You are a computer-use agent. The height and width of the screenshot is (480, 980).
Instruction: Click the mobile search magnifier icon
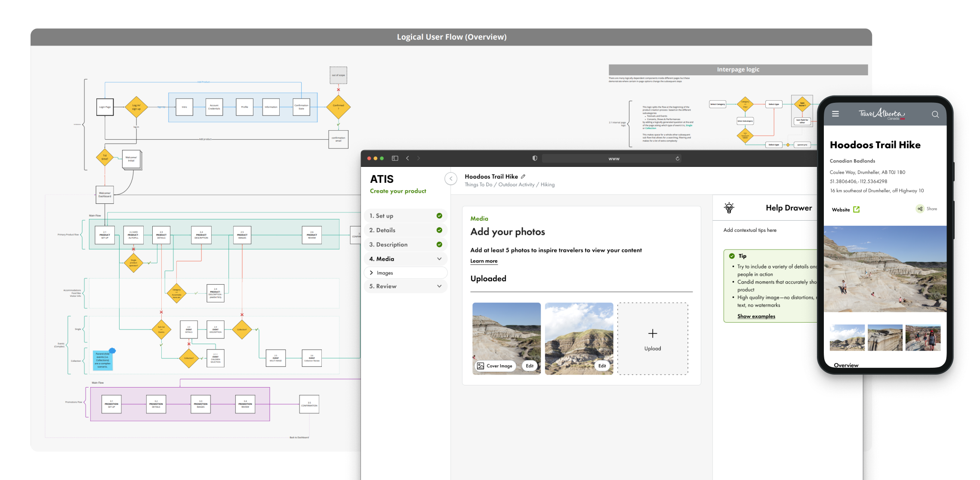pyautogui.click(x=935, y=114)
